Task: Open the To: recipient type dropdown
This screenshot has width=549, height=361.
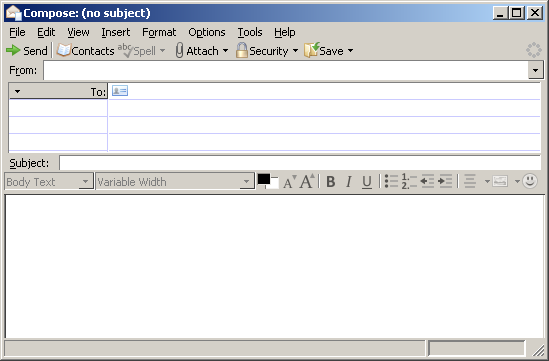Action: [x=58, y=91]
